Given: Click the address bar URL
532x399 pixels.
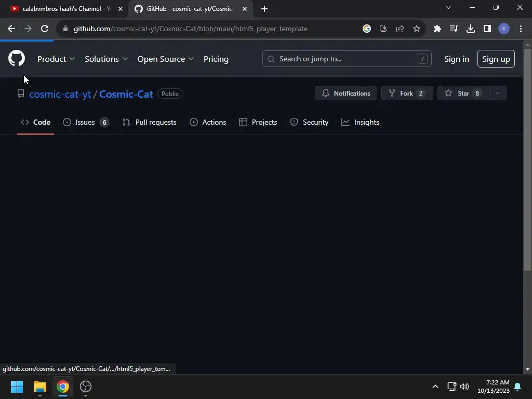Looking at the screenshot, I should 191,29.
